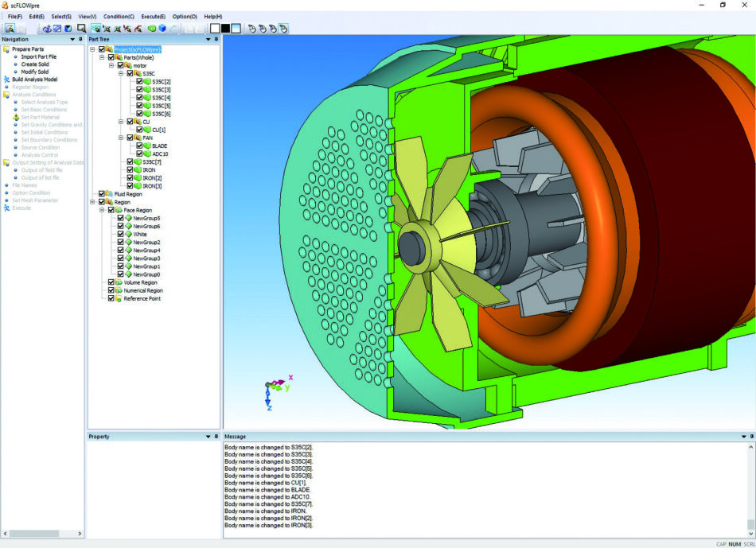Viewport: 756px width, 548px height.
Task: Toggle the ADC10 checkbox
Action: tap(139, 154)
